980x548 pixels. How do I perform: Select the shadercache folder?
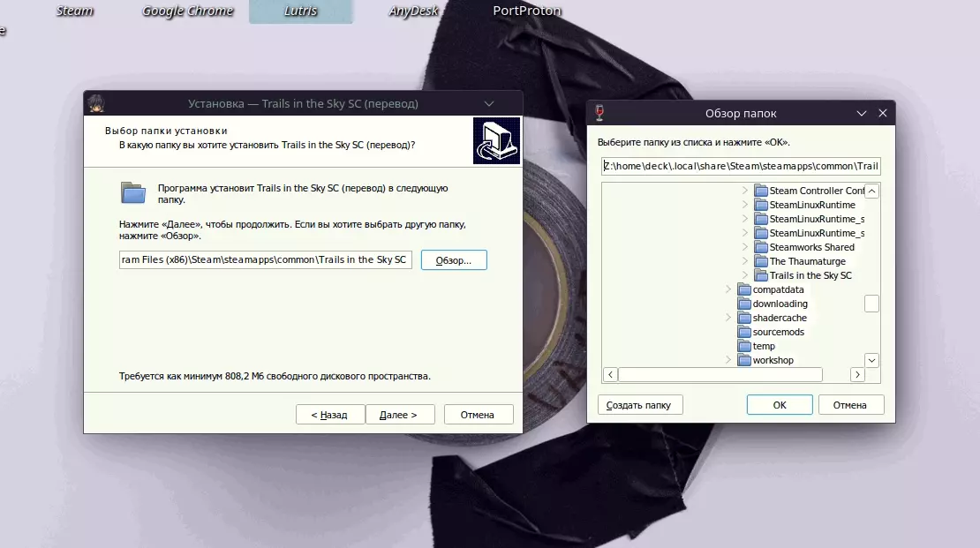point(780,318)
